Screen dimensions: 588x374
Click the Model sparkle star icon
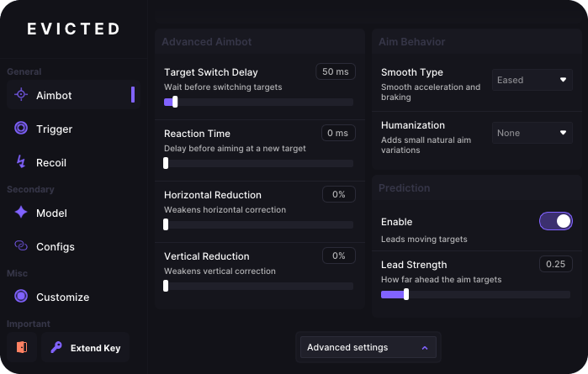[x=21, y=212]
